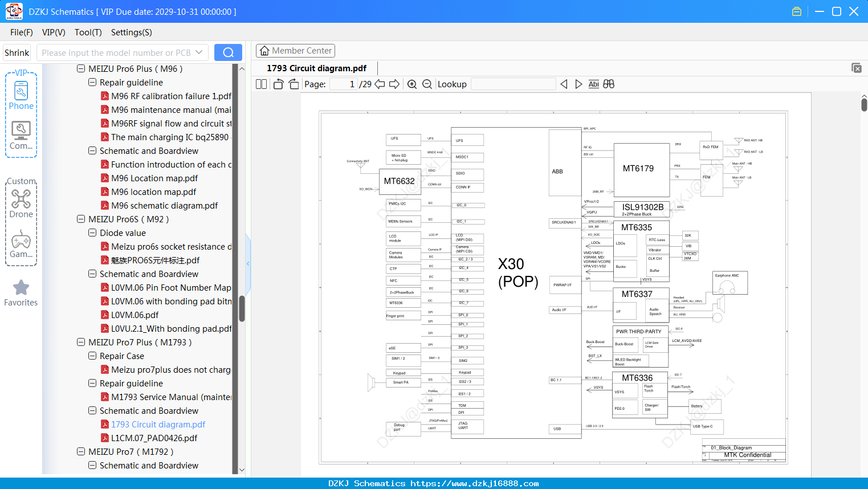Click the tree panel scroll-down arrow

point(242,470)
